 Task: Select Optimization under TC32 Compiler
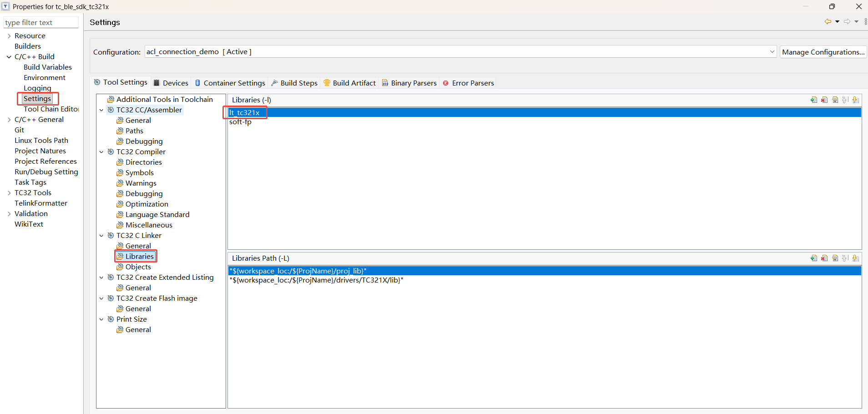point(142,204)
